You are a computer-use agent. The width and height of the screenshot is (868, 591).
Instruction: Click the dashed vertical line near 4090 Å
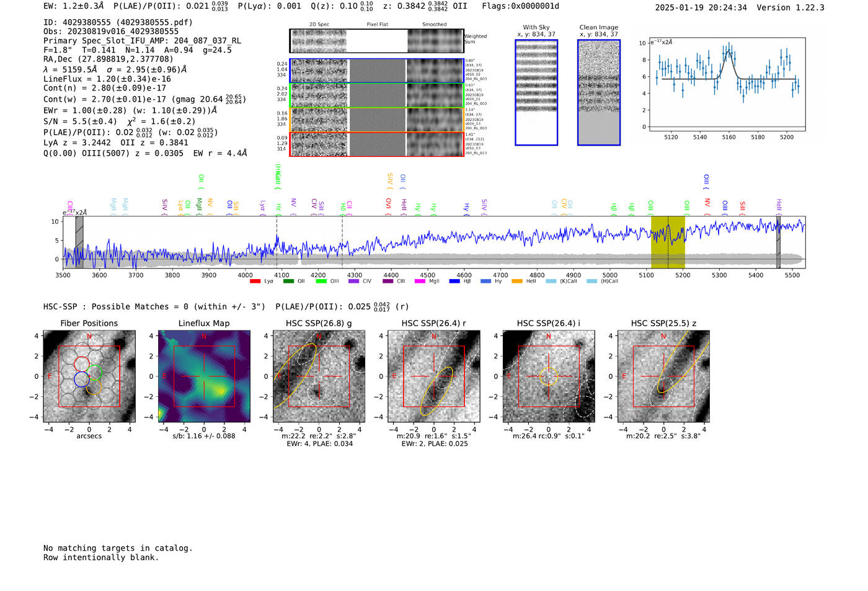[277, 242]
